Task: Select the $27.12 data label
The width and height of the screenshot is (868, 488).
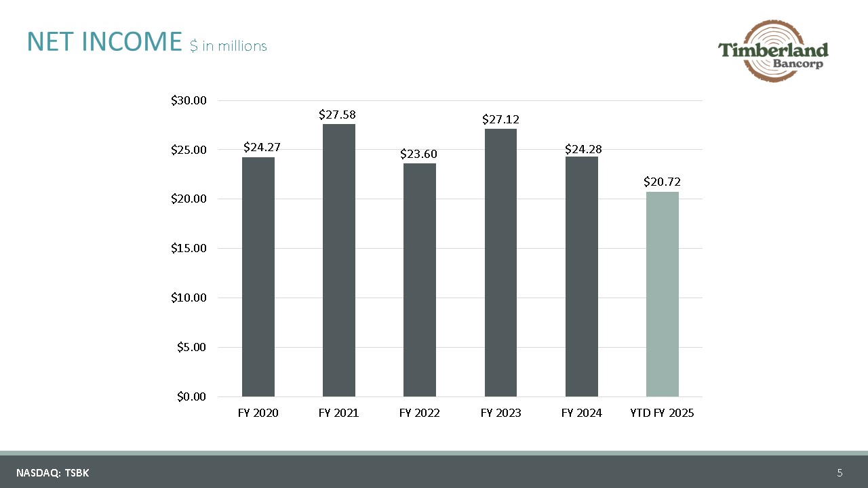Action: pyautogui.click(x=500, y=119)
